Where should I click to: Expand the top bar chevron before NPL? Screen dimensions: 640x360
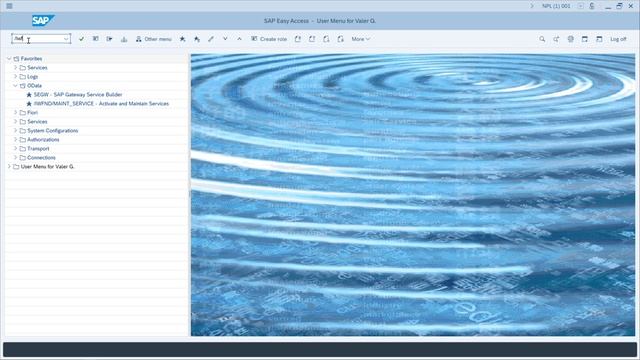tap(531, 6)
